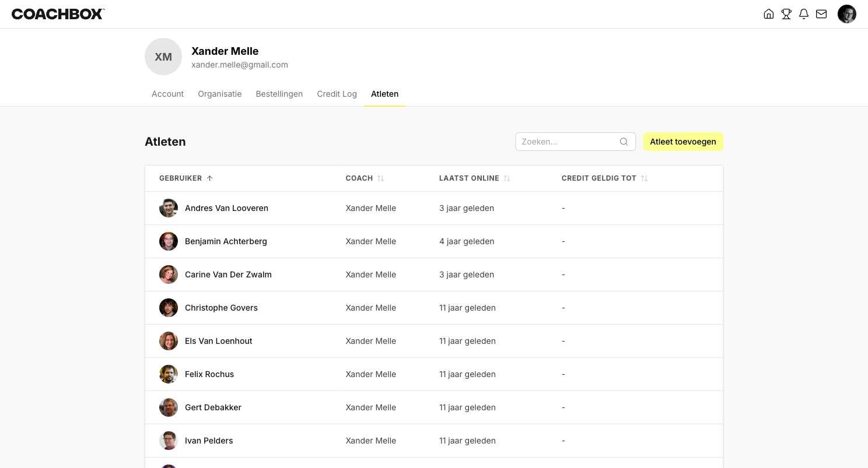Click coach Xander Melle in Andres row
Viewport: 868px width, 468px height.
click(x=371, y=208)
